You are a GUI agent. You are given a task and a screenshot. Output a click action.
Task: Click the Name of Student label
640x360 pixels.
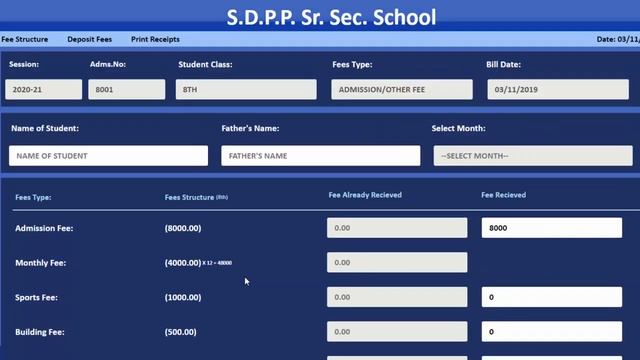pyautogui.click(x=45, y=128)
